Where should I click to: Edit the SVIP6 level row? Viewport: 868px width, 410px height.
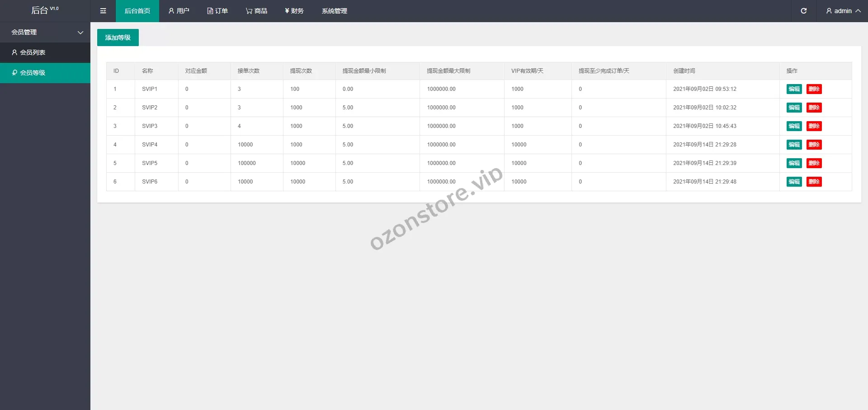coord(794,182)
